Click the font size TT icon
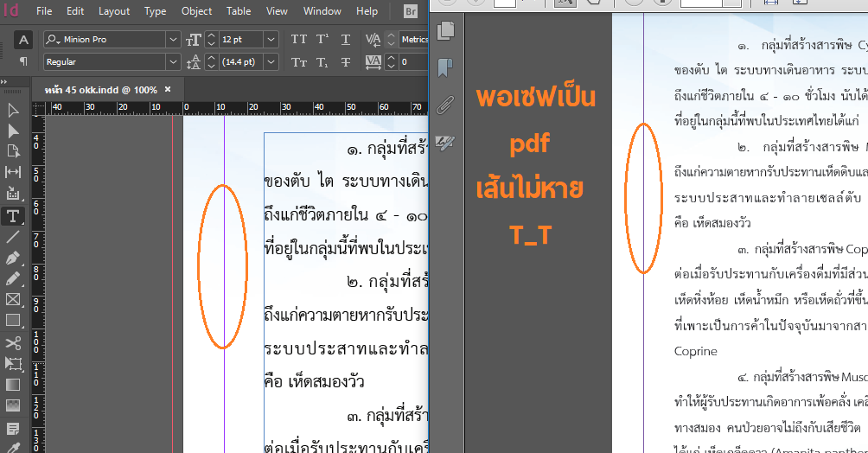Screen dimensions: 868x453 193,40
